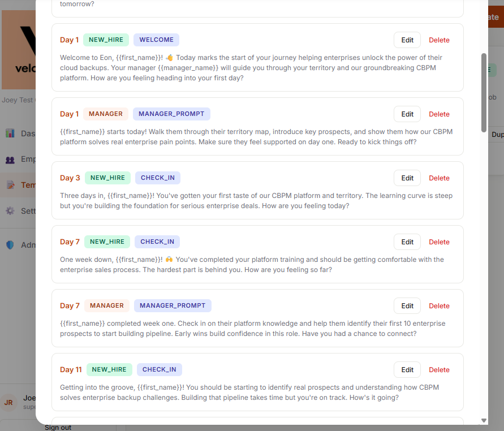Edit the Day 3 CHECK_IN message
The image size is (504, 431).
[x=407, y=178]
